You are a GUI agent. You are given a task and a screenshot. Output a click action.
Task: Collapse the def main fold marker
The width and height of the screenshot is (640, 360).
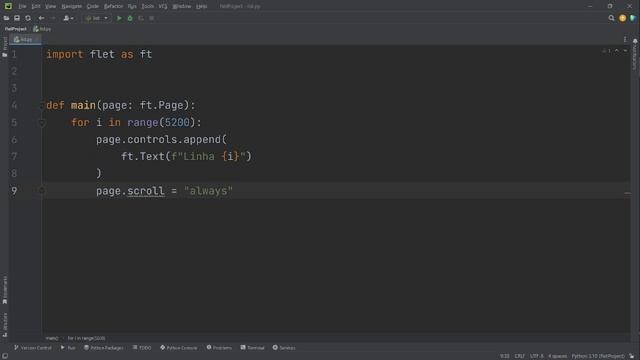pyautogui.click(x=42, y=105)
